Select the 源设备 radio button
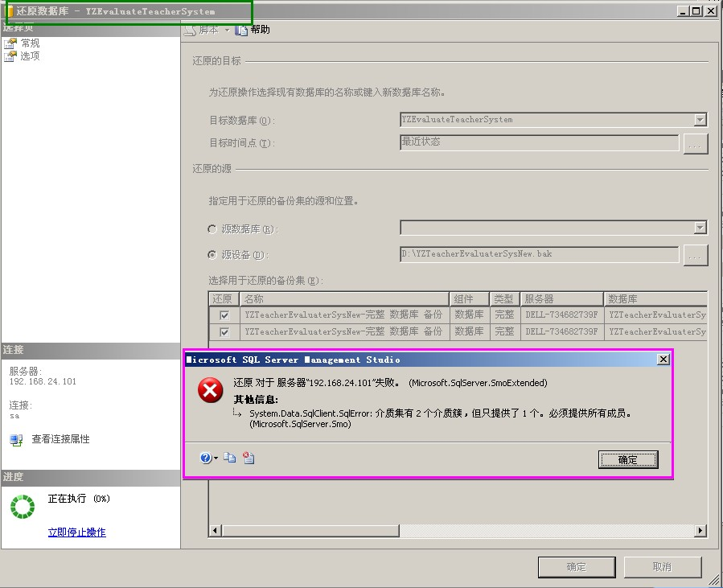This screenshot has height=588, width=723. coord(212,254)
